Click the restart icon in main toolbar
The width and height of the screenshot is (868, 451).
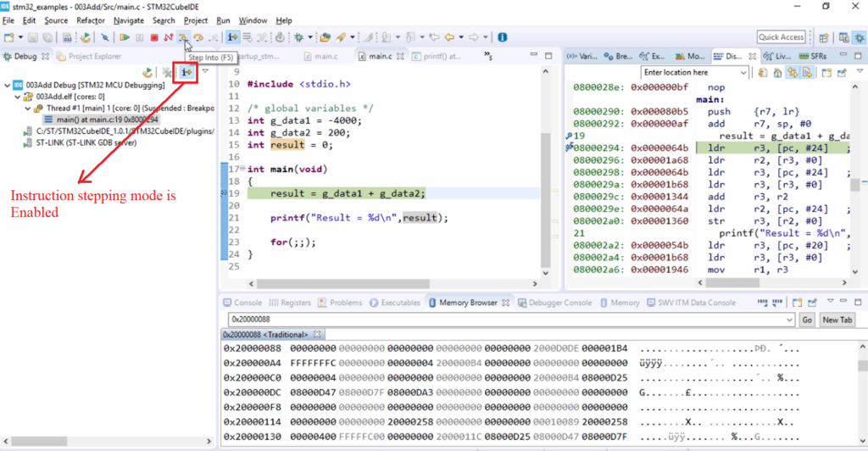[x=86, y=37]
